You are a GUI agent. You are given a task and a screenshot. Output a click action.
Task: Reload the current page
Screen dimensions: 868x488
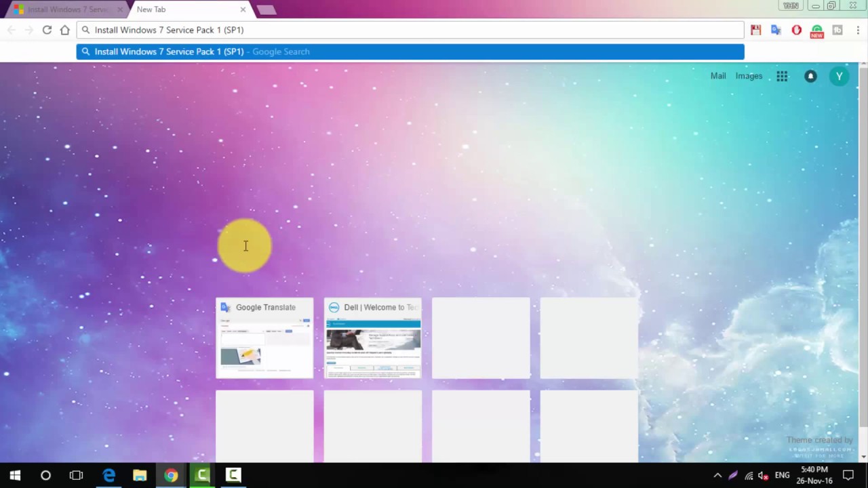(47, 30)
